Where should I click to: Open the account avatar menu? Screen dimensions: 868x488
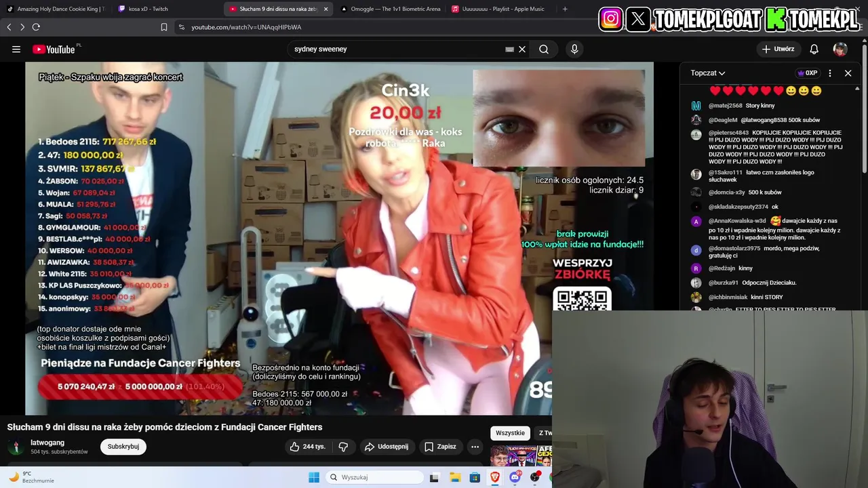(x=840, y=49)
